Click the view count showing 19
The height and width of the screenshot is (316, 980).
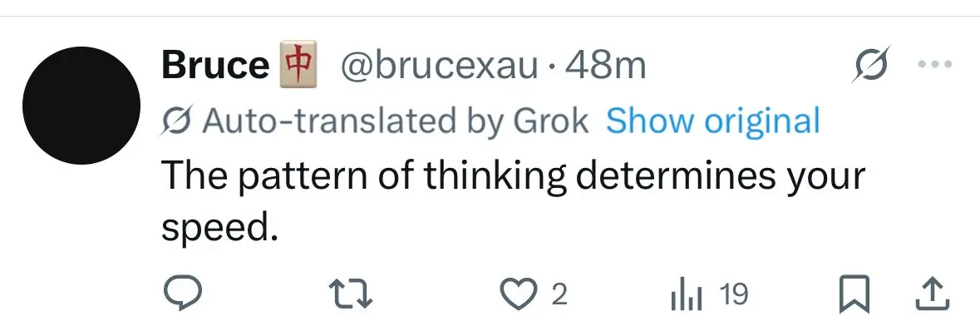[x=733, y=294]
